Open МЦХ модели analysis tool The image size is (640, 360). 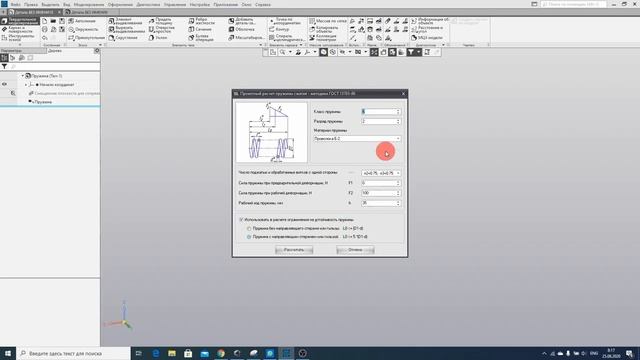tap(427, 38)
